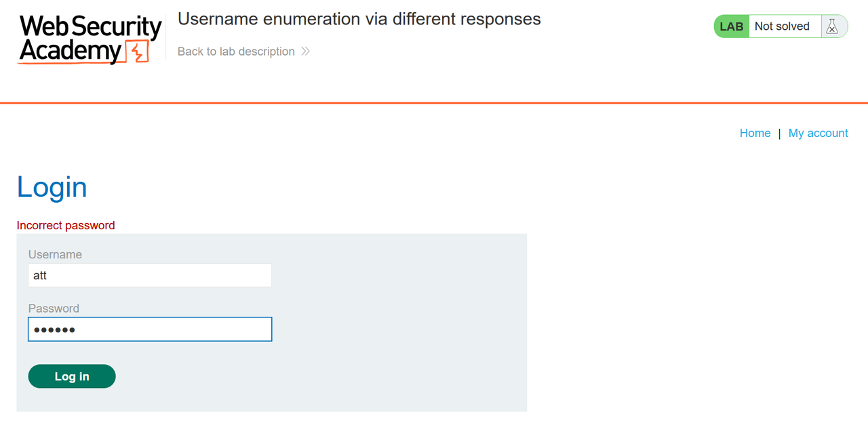Image resolution: width=868 pixels, height=430 pixels.
Task: Select the typed username 'att'
Action: 39,275
